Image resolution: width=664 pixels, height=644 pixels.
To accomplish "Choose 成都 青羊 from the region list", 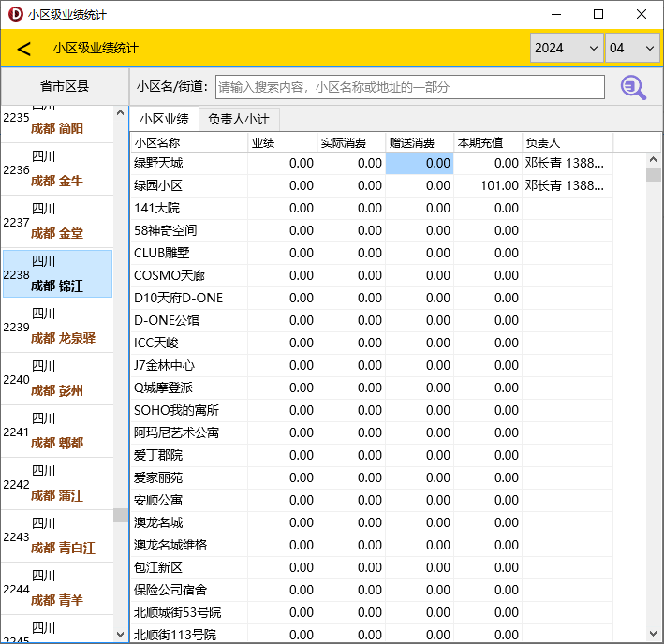I will click(x=57, y=590).
